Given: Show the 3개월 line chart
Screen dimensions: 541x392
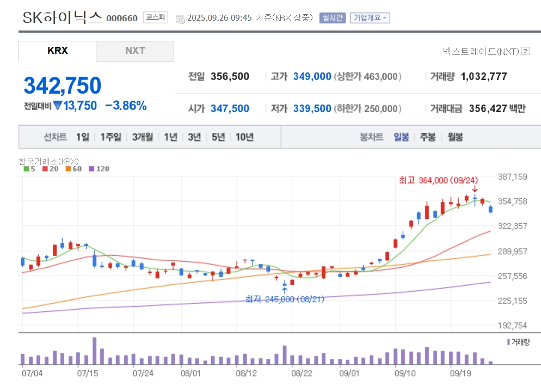Looking at the screenshot, I should point(142,137).
